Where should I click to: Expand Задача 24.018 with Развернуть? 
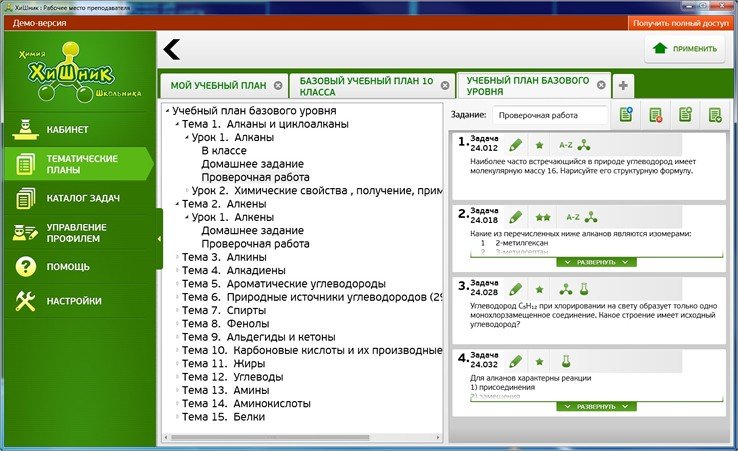[x=596, y=262]
